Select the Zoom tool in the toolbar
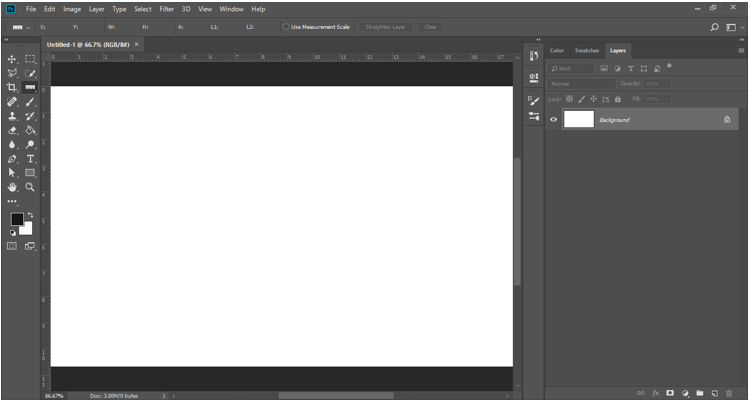751x404 pixels. [x=30, y=187]
